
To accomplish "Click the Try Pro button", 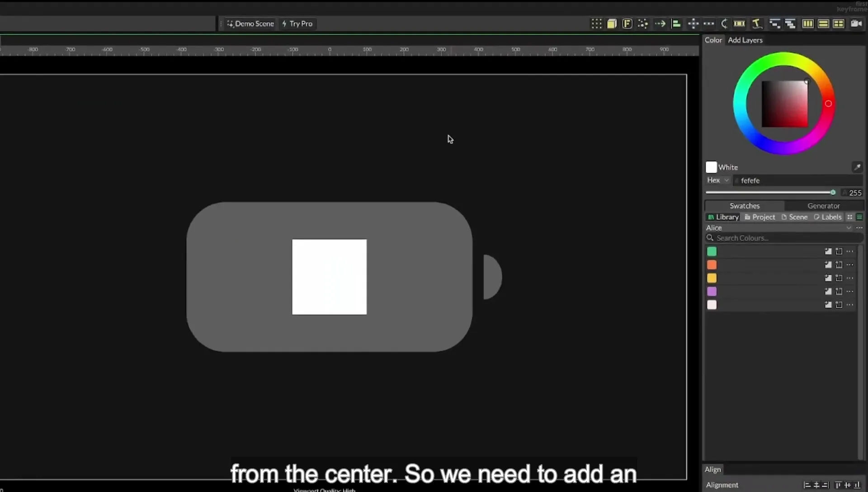I will click(x=297, y=24).
